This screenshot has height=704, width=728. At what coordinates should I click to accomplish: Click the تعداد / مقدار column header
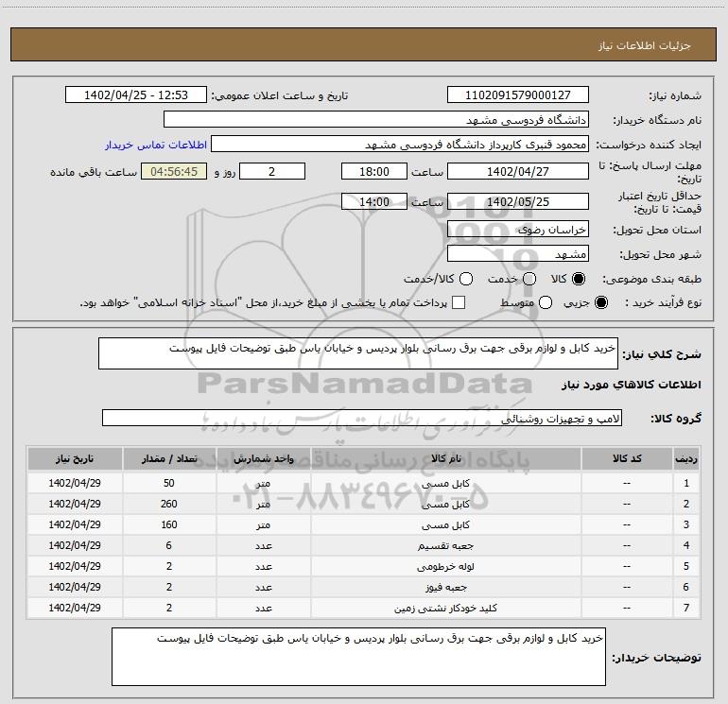169,458
